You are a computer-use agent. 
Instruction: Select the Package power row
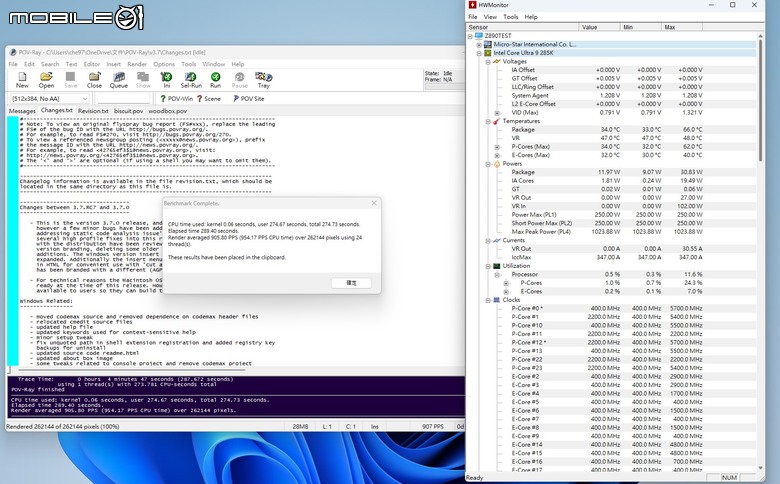coord(611,172)
